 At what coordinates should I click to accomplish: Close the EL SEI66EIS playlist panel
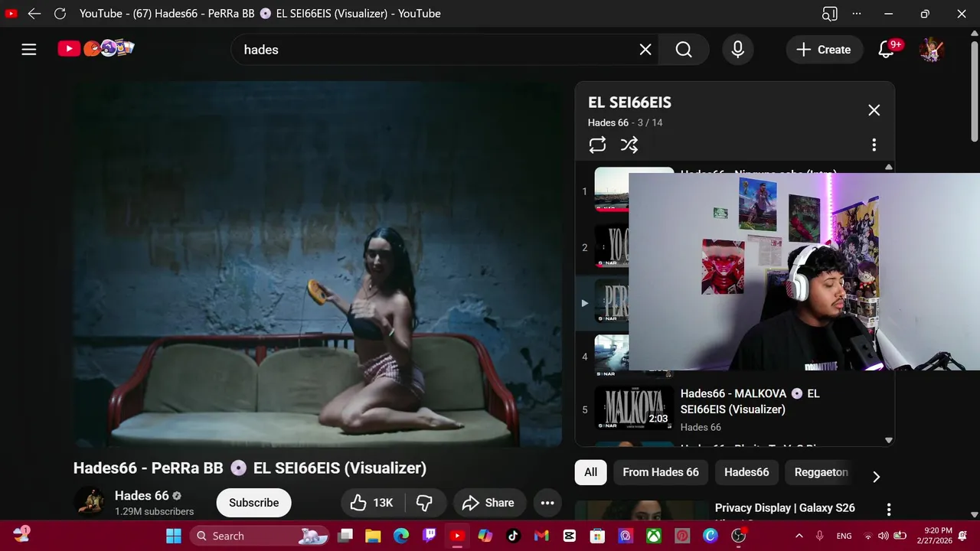[874, 110]
